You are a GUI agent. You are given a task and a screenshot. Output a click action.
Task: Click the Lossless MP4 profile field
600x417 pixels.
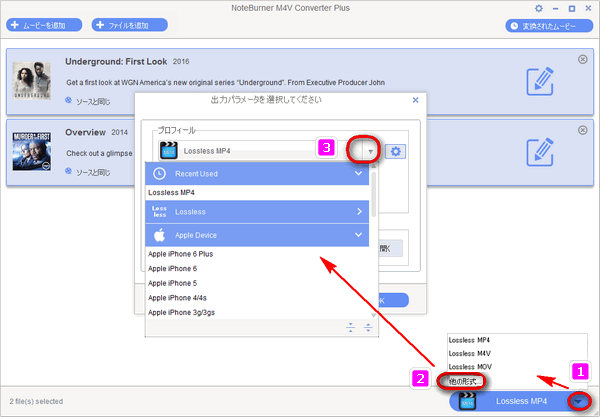tap(261, 151)
